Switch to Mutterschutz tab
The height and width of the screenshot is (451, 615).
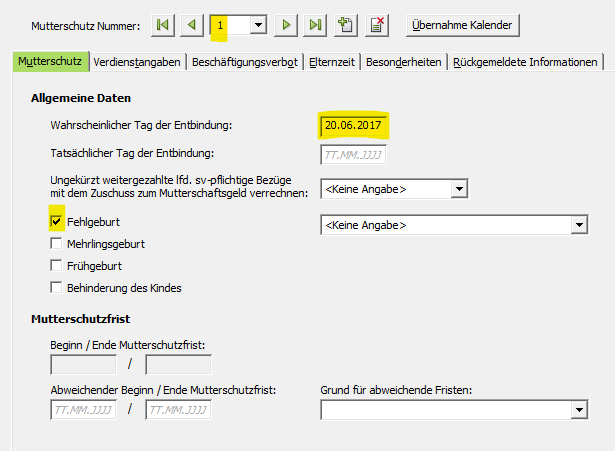[x=51, y=62]
